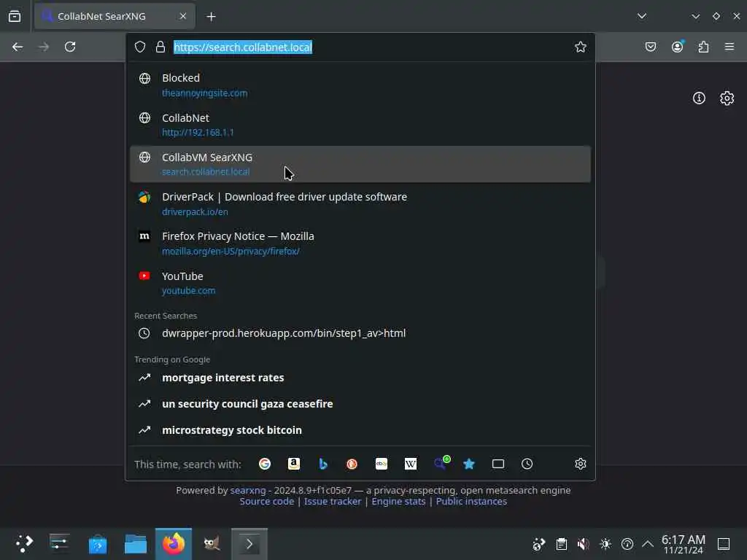Open the clipboard tray icon

[561, 544]
